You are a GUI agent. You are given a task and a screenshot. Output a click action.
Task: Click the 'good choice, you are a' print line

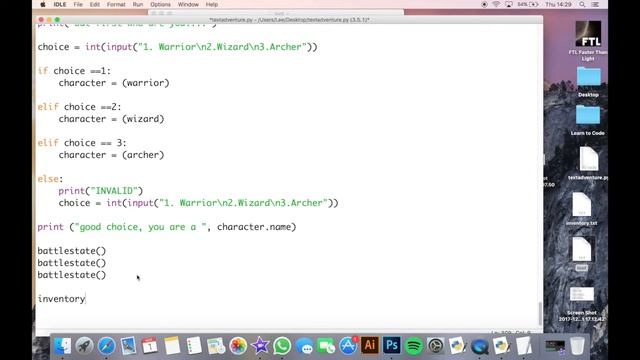pos(167,227)
